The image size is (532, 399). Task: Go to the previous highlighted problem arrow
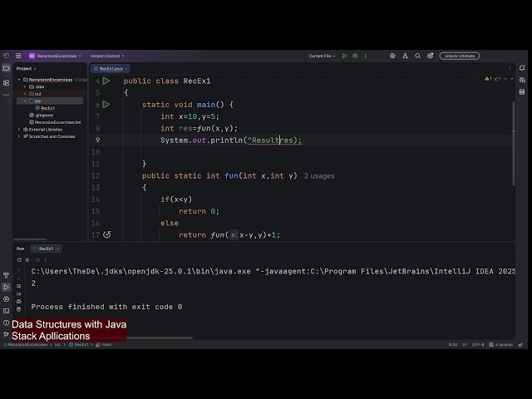(505, 79)
